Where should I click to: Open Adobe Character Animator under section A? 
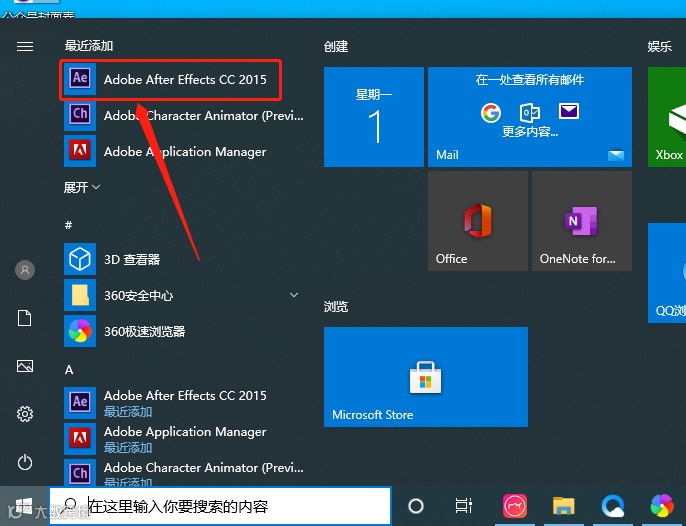(184, 473)
